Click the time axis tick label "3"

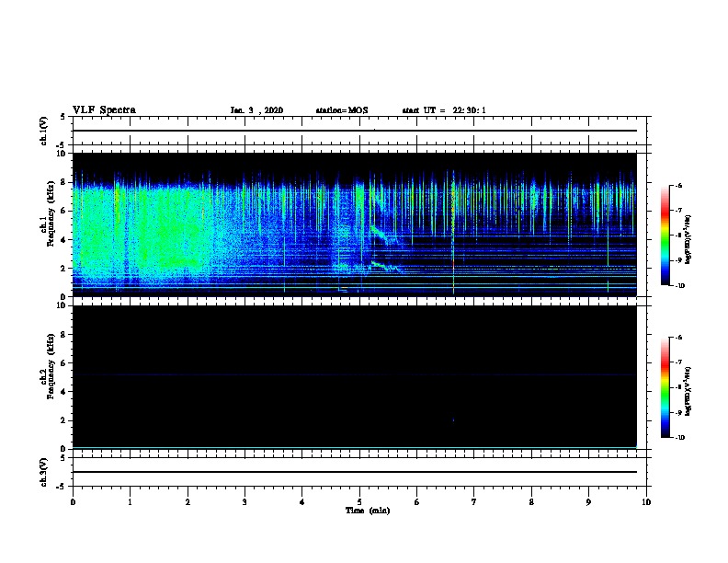click(245, 502)
